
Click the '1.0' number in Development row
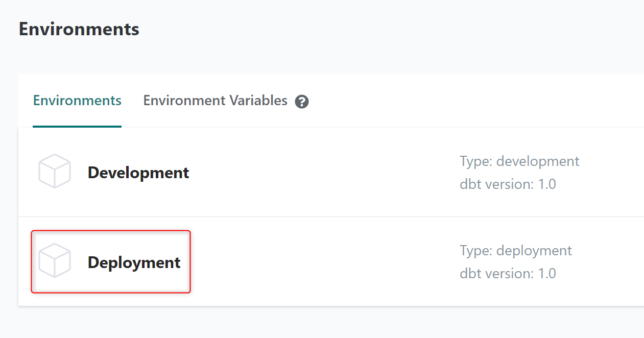(x=547, y=184)
